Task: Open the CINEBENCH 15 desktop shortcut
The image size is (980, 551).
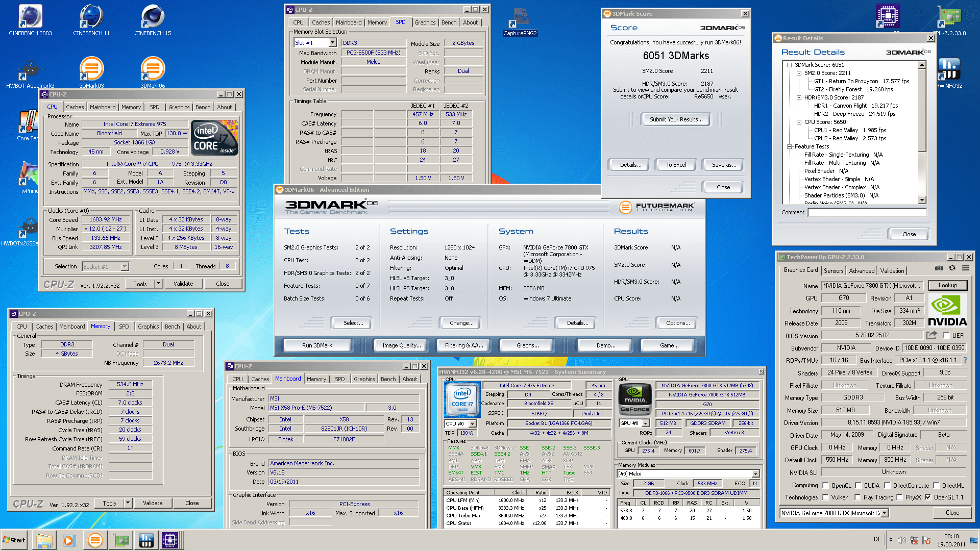Action: [x=153, y=20]
